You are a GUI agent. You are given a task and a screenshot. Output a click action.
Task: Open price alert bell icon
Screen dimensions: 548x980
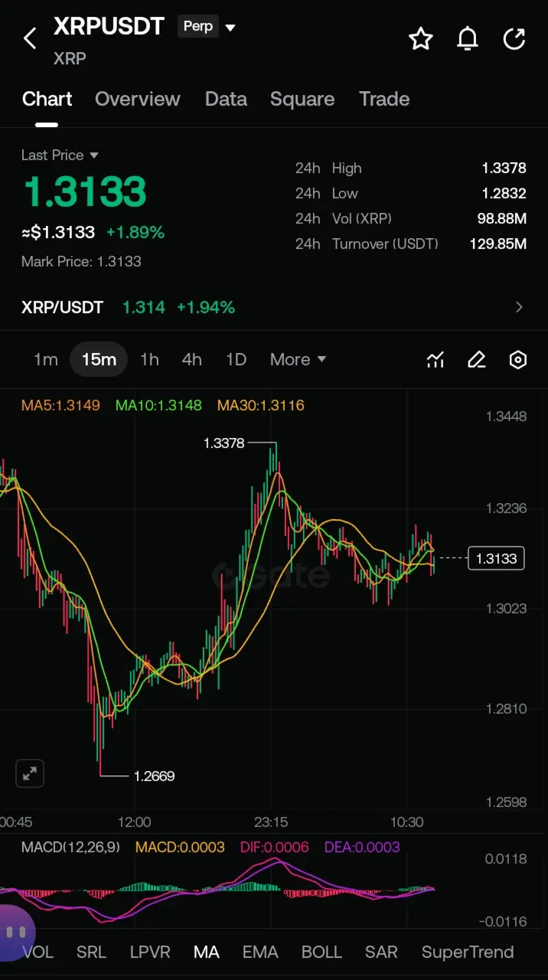pyautogui.click(x=468, y=38)
